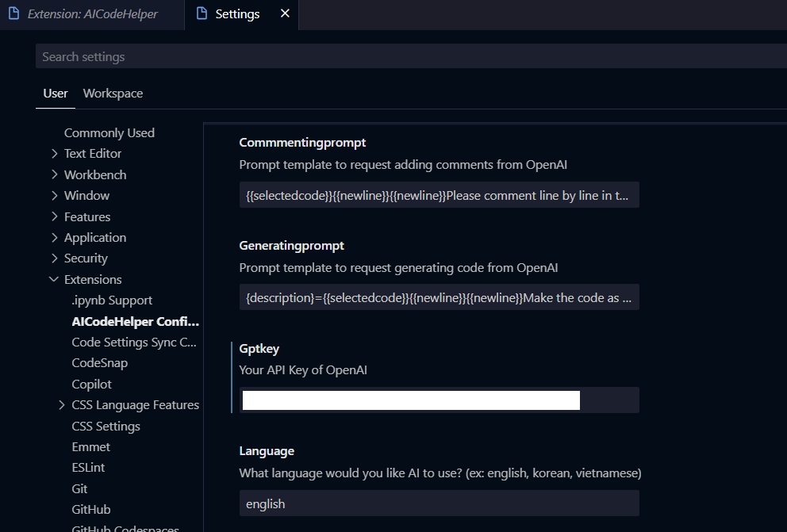Select Extensions settings category
The width and height of the screenshot is (787, 532).
pyautogui.click(x=93, y=279)
